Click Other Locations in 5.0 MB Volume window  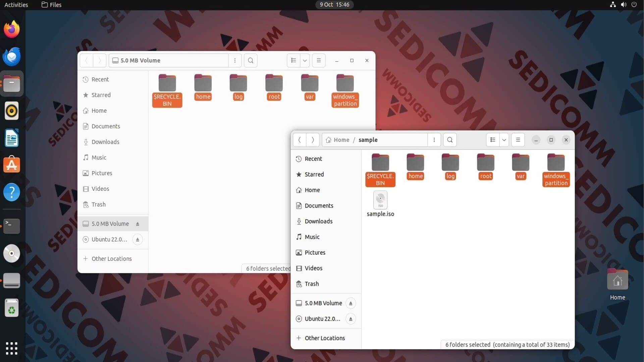[x=113, y=259]
